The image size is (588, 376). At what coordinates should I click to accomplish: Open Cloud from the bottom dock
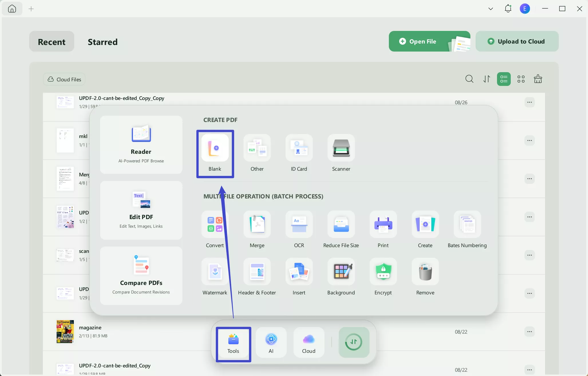click(308, 342)
